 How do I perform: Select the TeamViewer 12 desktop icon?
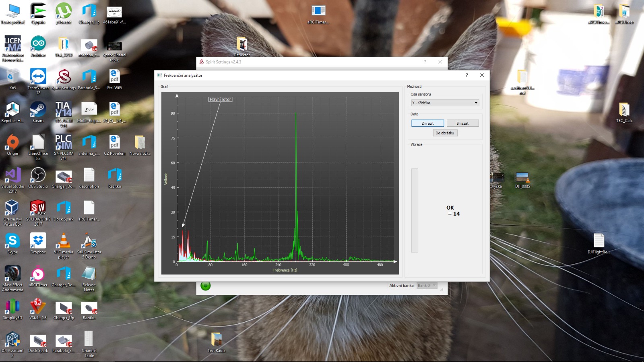coord(38,77)
